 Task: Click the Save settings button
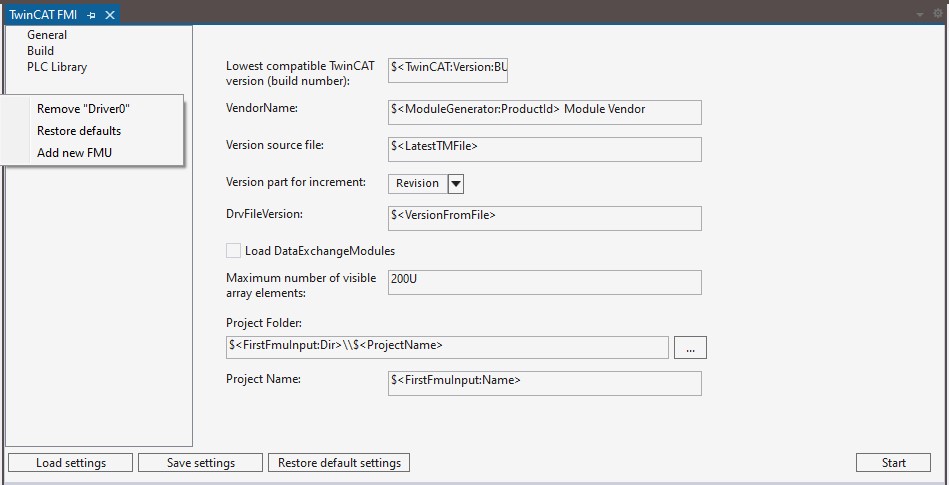[200, 463]
